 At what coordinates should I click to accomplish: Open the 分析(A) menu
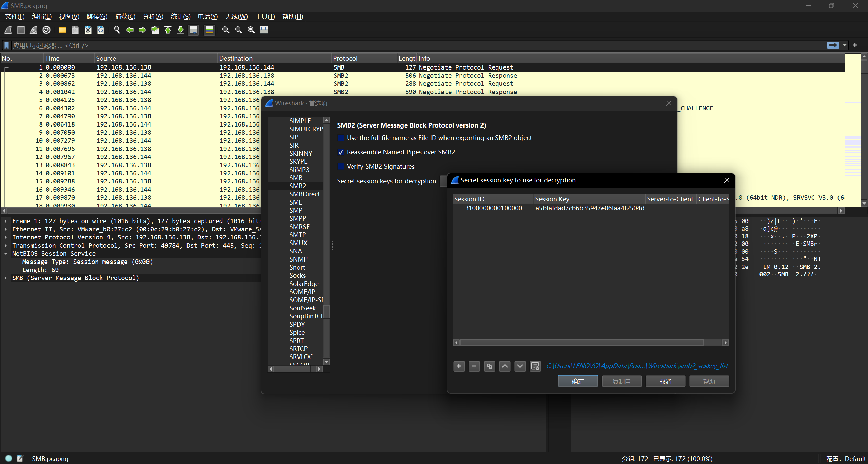click(x=153, y=17)
